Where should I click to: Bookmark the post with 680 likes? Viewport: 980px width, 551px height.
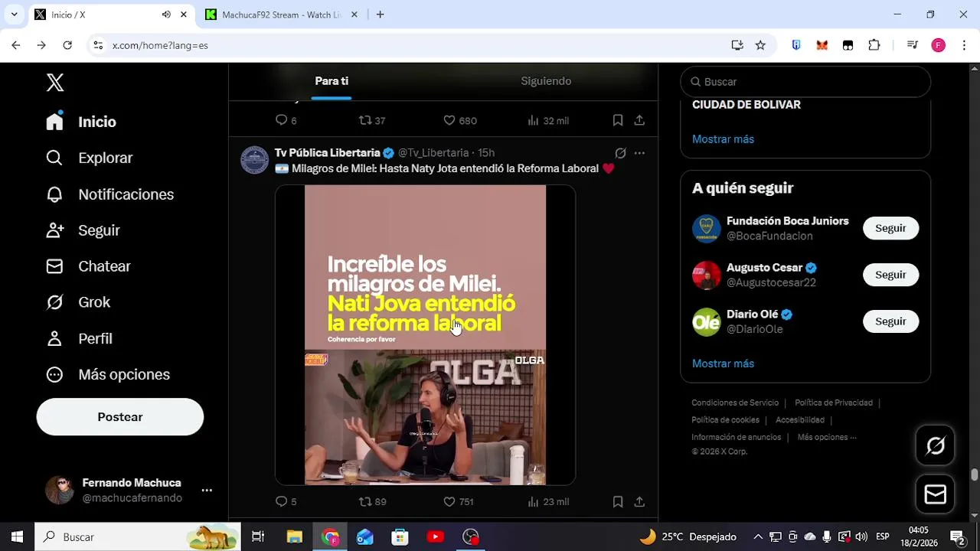pyautogui.click(x=618, y=120)
